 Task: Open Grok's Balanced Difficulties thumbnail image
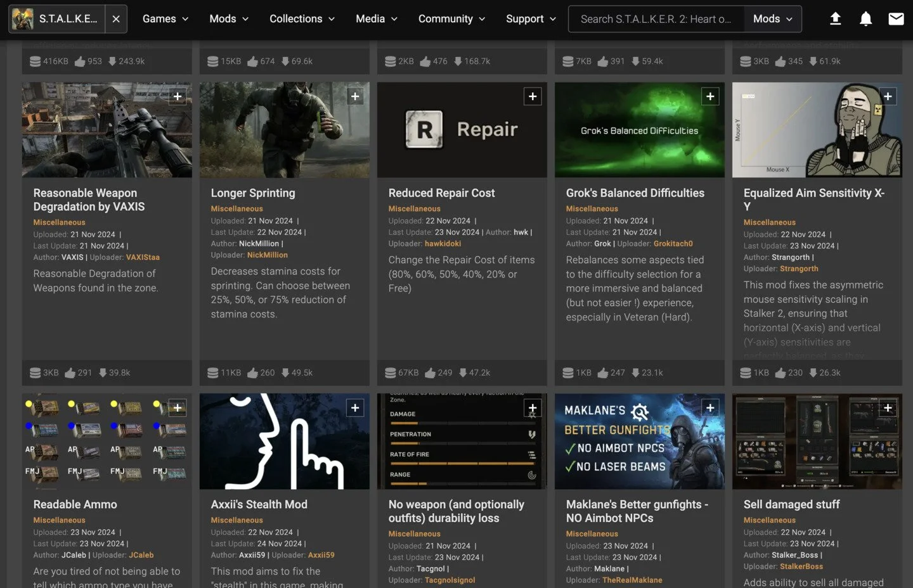point(639,130)
